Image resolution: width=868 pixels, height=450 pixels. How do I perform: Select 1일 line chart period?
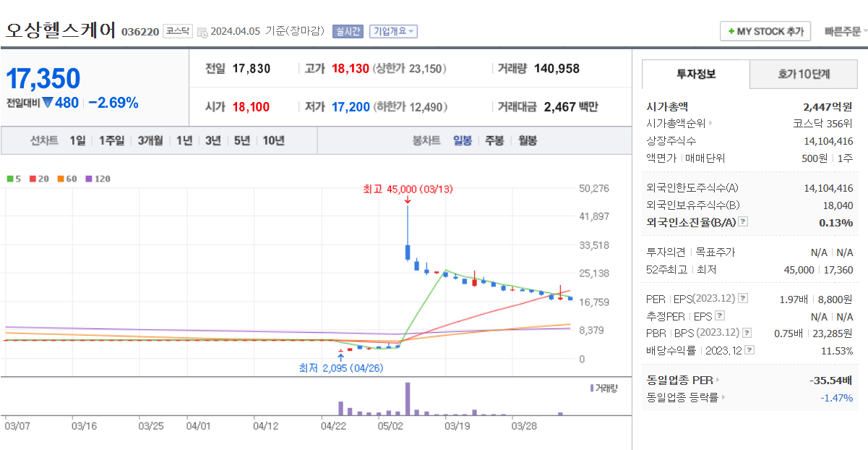[77, 140]
